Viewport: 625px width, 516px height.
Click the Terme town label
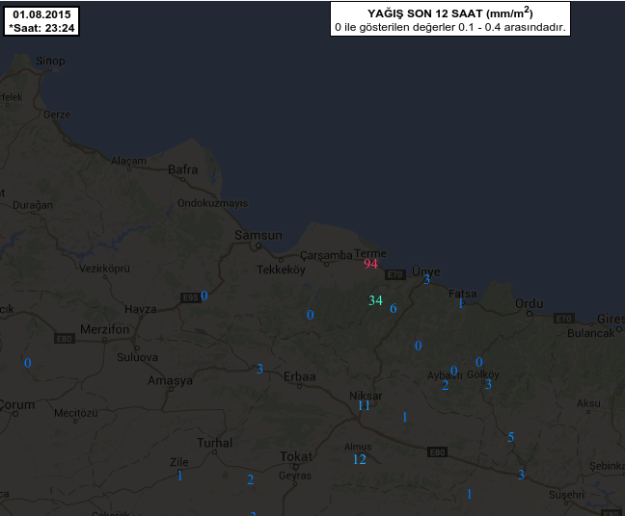370,253
